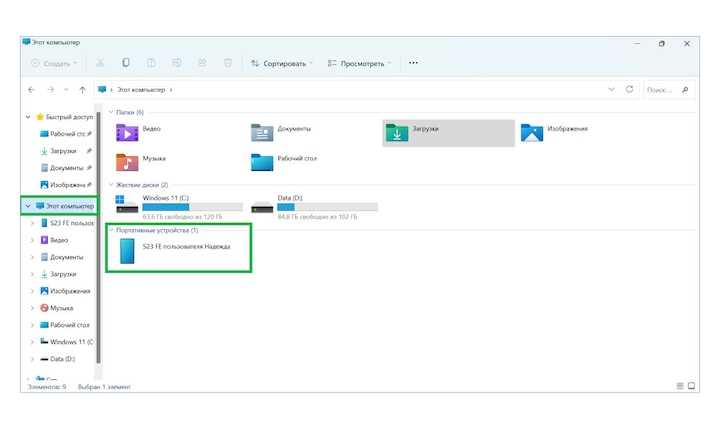Collapse the Жесткие диски (2) group
The width and height of the screenshot is (720, 429).
(x=111, y=185)
